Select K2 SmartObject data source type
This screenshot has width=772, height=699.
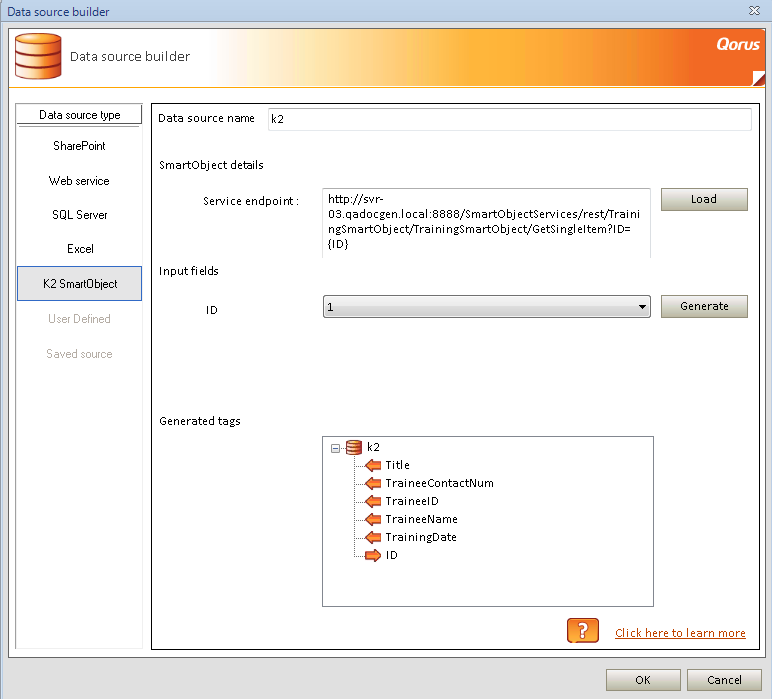click(79, 284)
